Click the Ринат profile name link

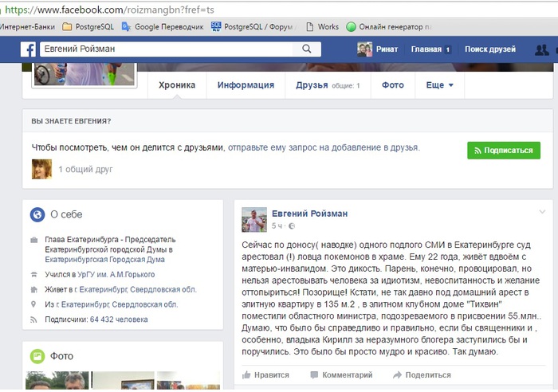(x=387, y=49)
